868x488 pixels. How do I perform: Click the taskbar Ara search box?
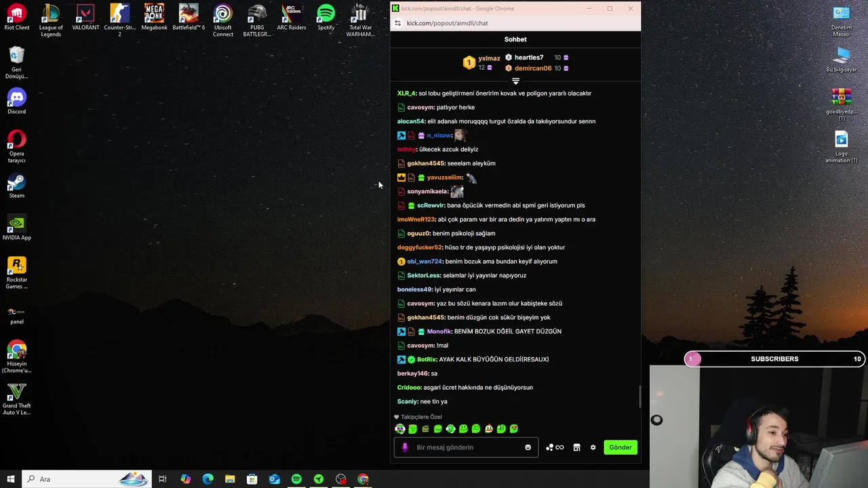click(x=86, y=479)
